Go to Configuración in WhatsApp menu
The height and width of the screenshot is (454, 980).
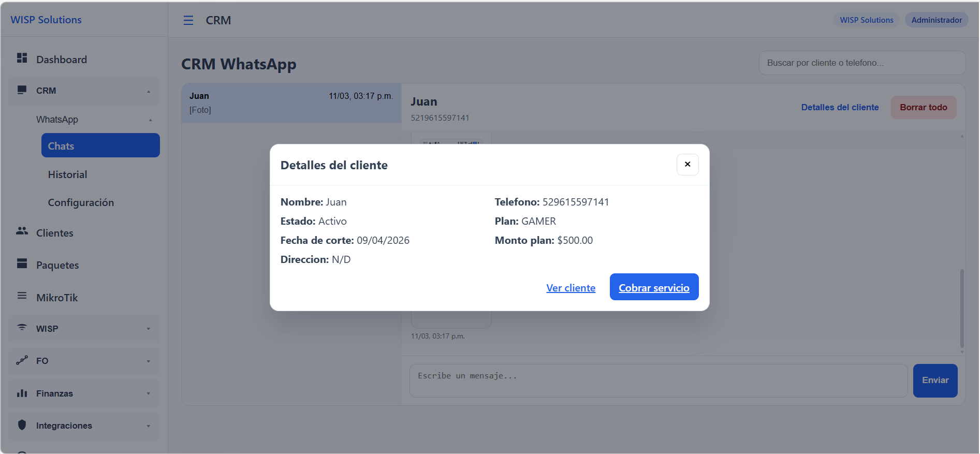[81, 202]
